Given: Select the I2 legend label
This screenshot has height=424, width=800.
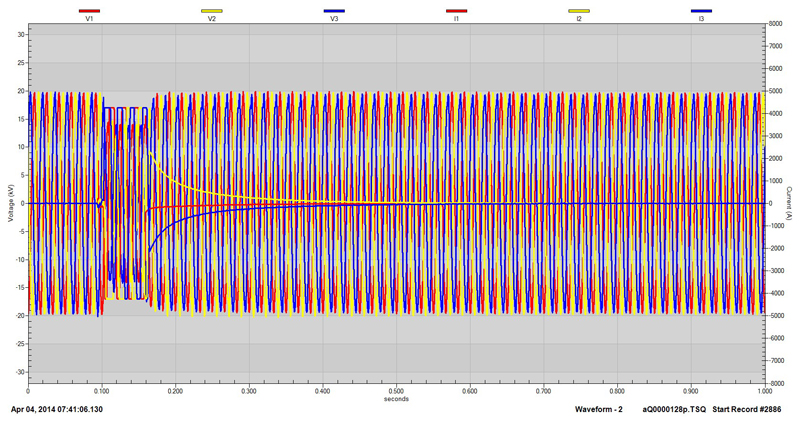Looking at the screenshot, I should [579, 18].
